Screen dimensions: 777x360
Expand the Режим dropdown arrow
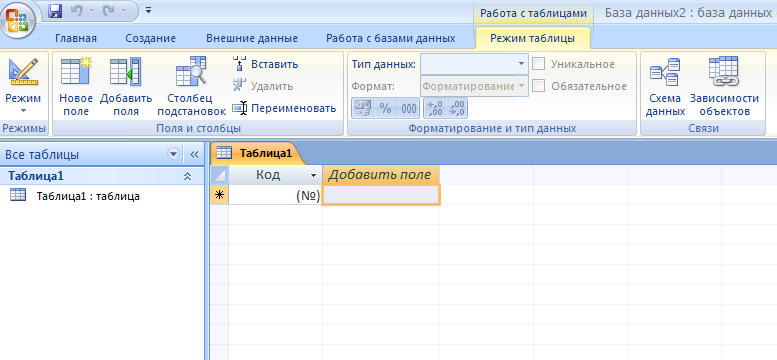tap(23, 111)
